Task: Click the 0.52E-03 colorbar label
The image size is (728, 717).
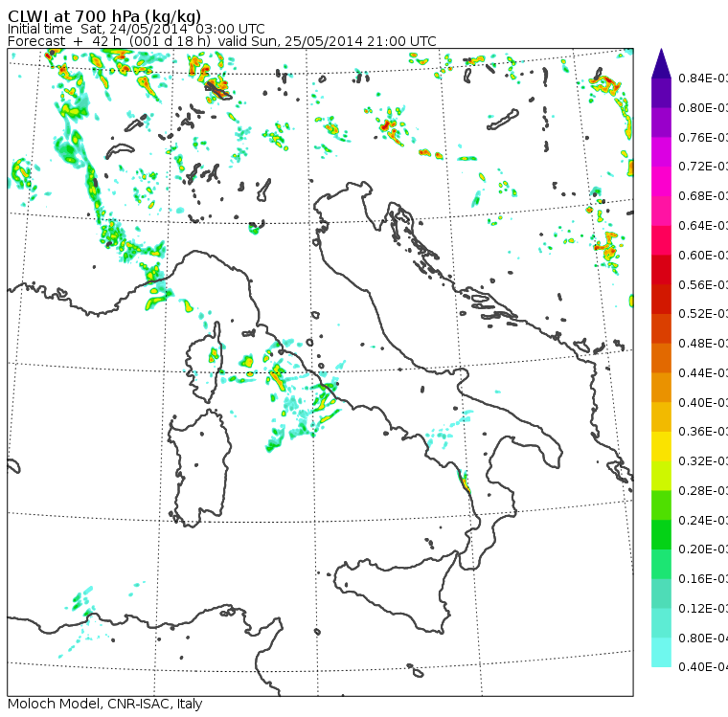Action: [703, 314]
